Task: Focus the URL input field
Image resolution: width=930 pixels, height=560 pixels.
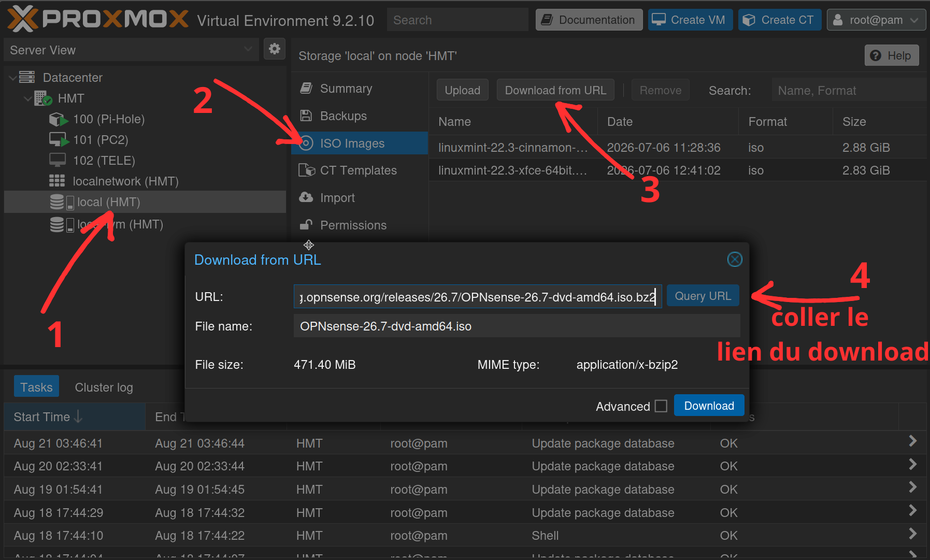Action: [x=477, y=297]
